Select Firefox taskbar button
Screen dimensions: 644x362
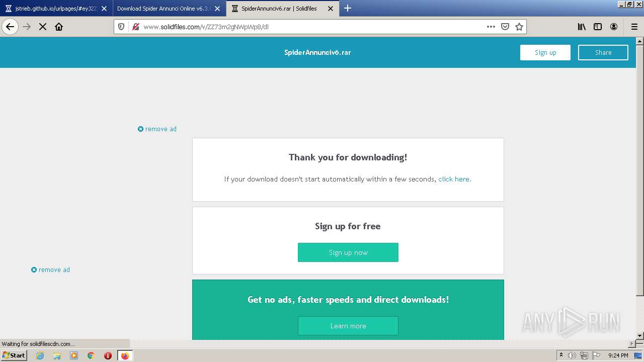(125, 355)
